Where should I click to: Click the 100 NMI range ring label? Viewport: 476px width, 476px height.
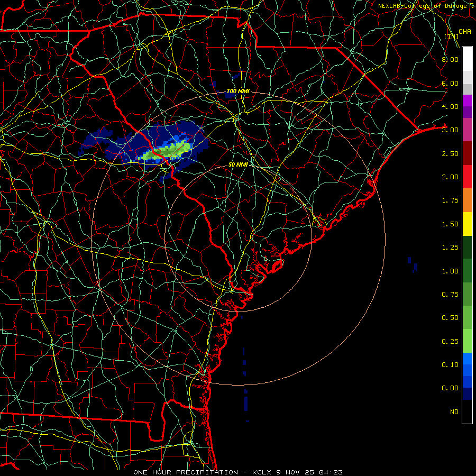(238, 91)
